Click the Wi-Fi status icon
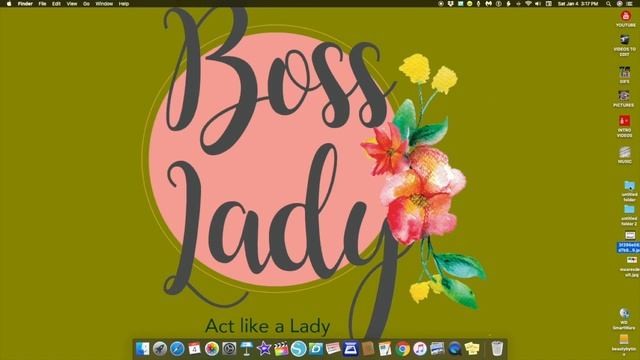Viewport: 640px width, 360px height. click(x=528, y=4)
